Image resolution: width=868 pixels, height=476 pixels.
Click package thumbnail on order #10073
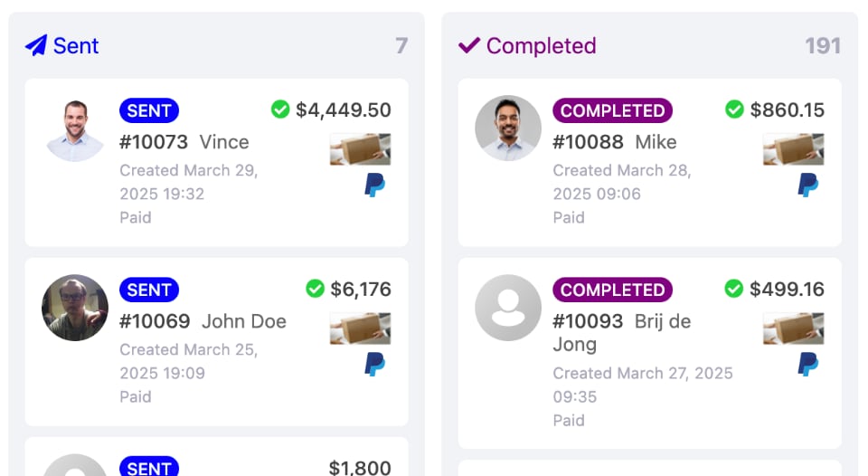point(361,149)
